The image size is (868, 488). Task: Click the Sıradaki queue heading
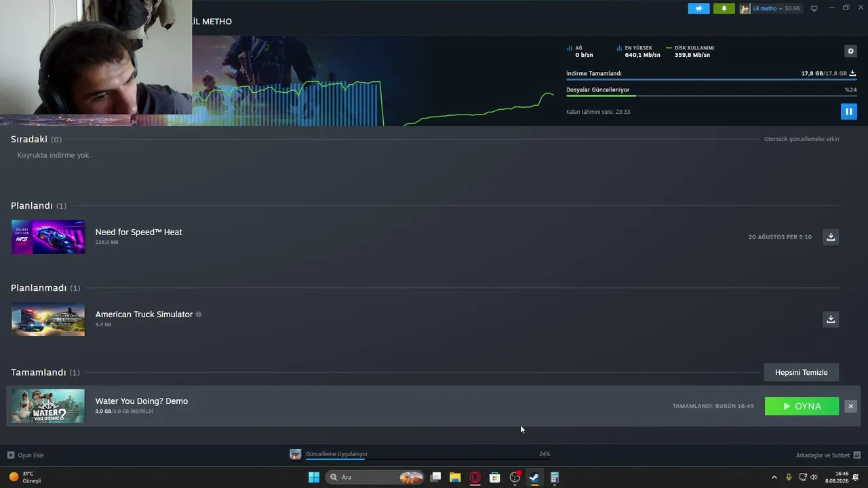(29, 139)
